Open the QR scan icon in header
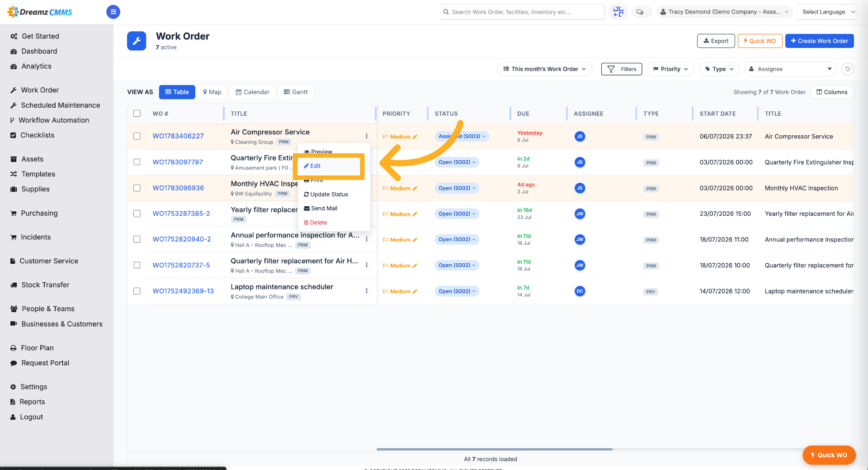 [x=618, y=12]
